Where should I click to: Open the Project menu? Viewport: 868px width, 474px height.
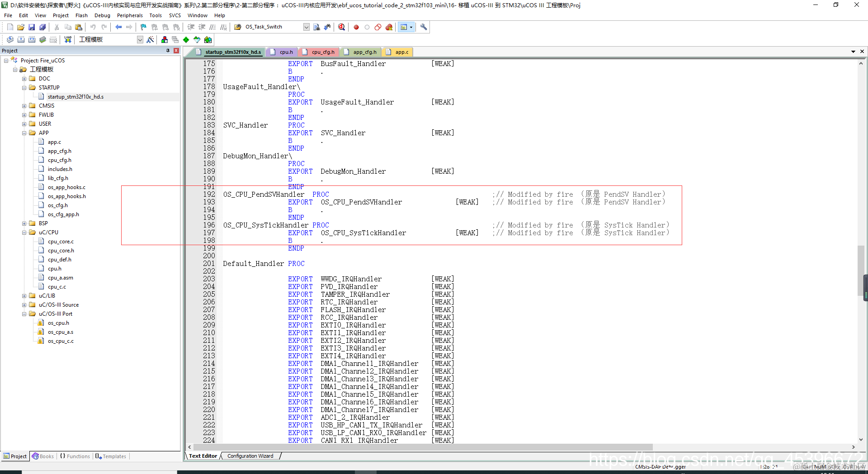click(x=61, y=15)
